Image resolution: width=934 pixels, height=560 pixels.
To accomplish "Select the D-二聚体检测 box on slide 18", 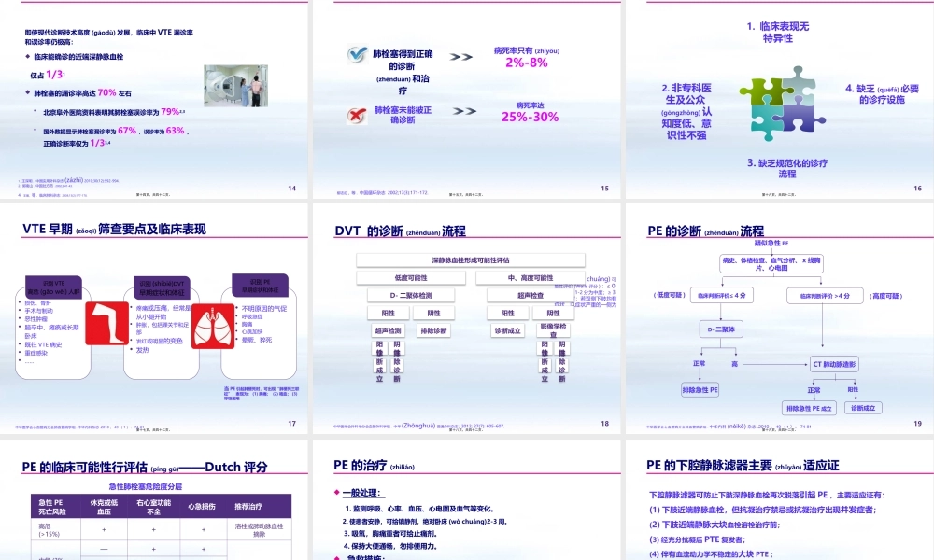I will 411,295.
